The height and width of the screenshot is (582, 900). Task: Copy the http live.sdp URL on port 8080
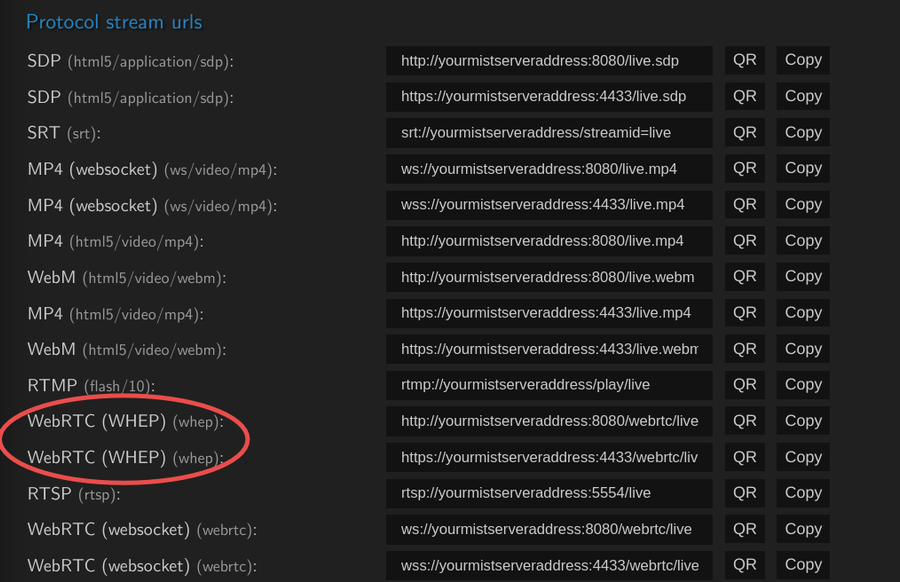(803, 60)
